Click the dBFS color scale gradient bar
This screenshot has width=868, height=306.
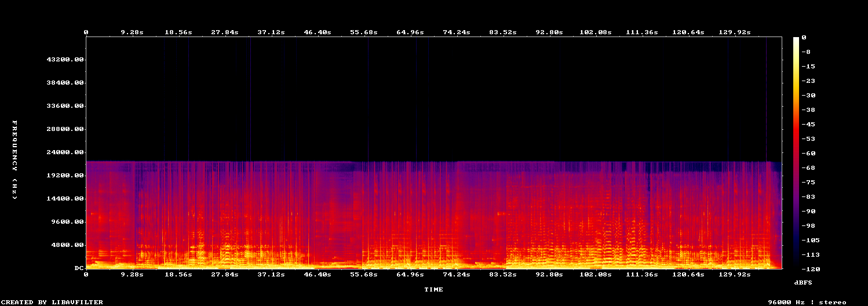797,153
